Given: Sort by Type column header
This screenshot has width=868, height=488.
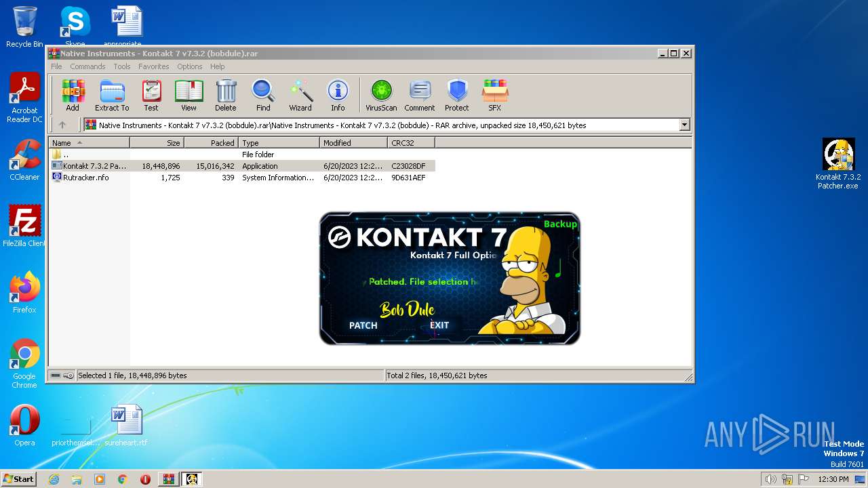Looking at the screenshot, I should [x=279, y=142].
